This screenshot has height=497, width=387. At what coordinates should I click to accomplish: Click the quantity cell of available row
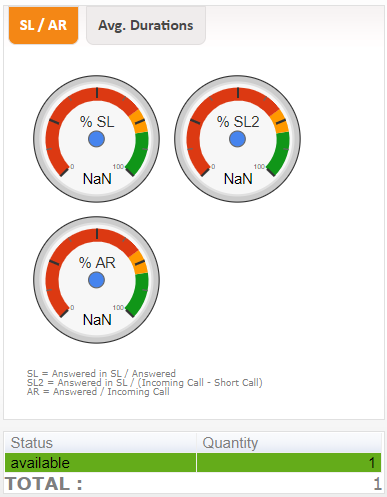(289, 462)
